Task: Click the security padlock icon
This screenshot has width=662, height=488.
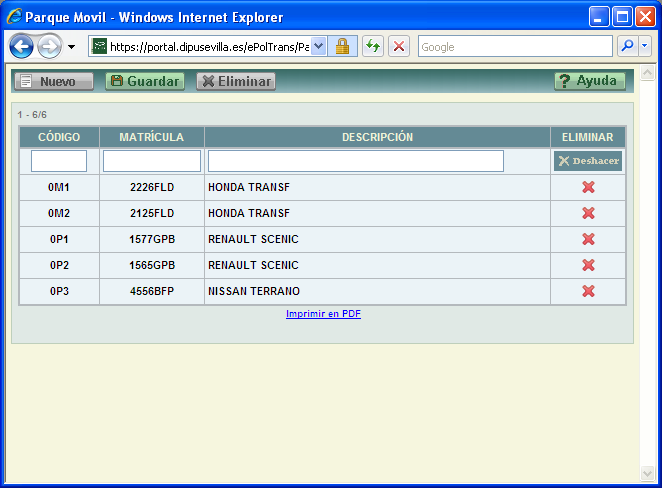Action: [x=342, y=46]
